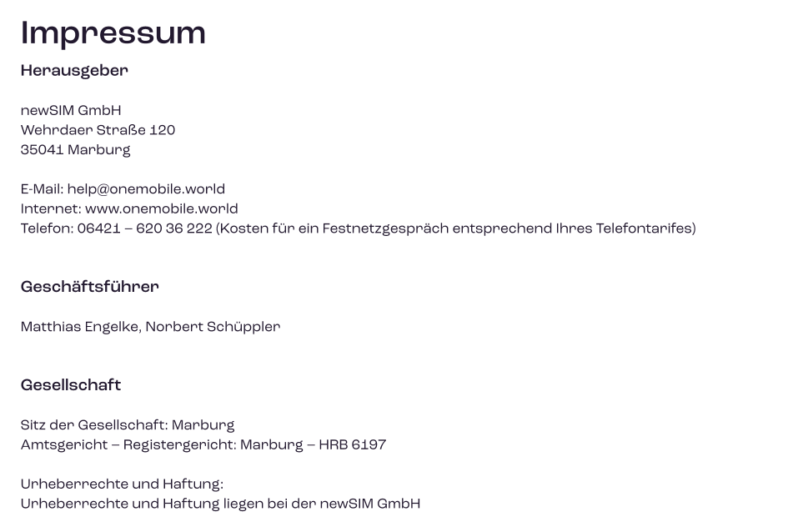Click the HRB 6197 register number

(x=352, y=444)
